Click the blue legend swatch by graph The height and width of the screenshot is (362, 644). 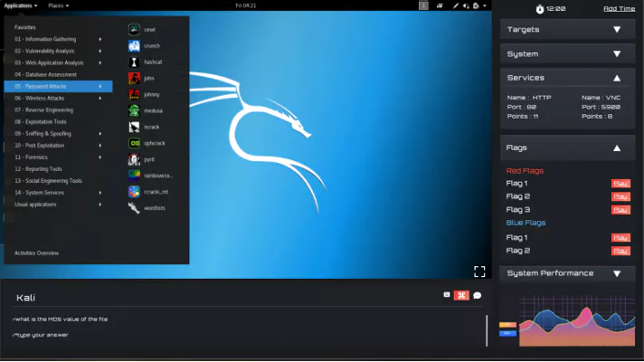pos(507,333)
